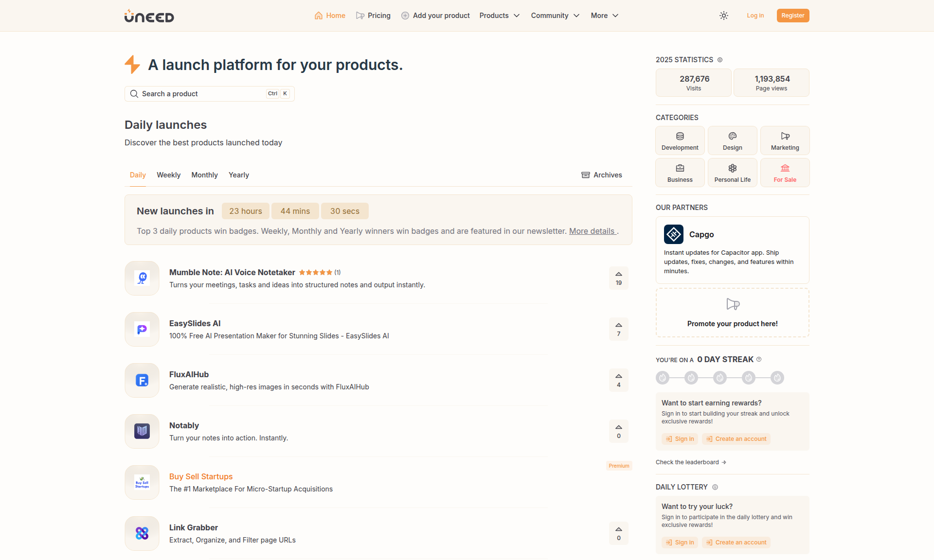Screen dimensions: 934x560
Task: Open the Mumble Note title link
Action: (x=232, y=272)
